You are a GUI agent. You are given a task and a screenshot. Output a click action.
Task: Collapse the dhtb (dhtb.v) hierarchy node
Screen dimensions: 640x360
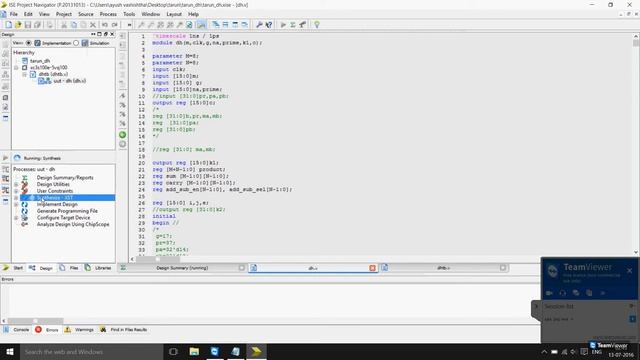tap(24, 74)
